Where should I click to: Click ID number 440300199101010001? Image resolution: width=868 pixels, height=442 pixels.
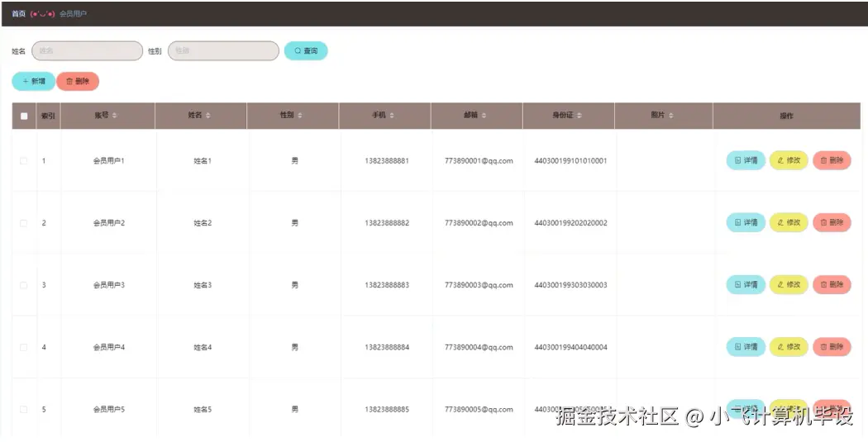click(570, 161)
